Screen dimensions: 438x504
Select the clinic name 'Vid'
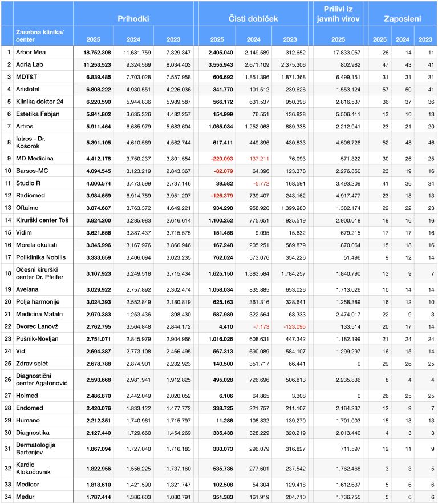click(20, 352)
